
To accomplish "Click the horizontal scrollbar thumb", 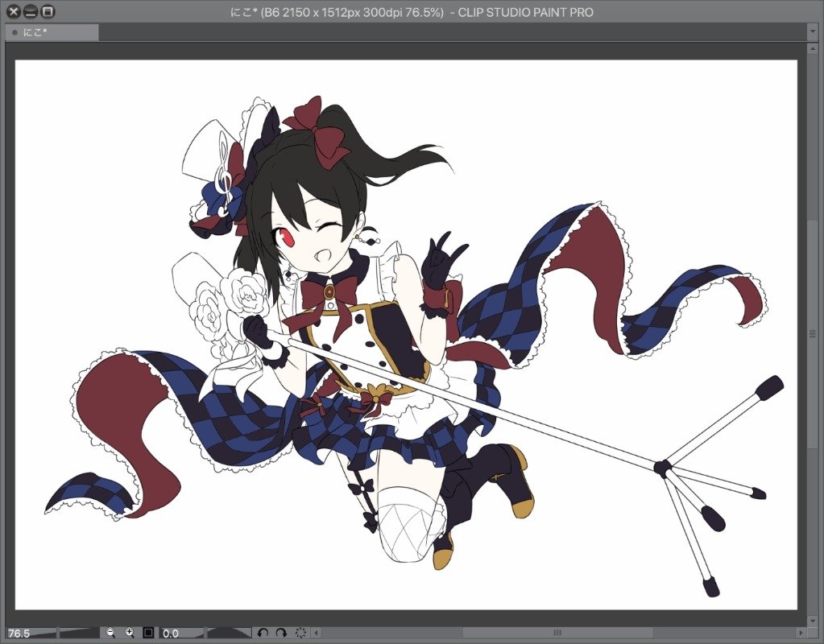I will [x=557, y=633].
